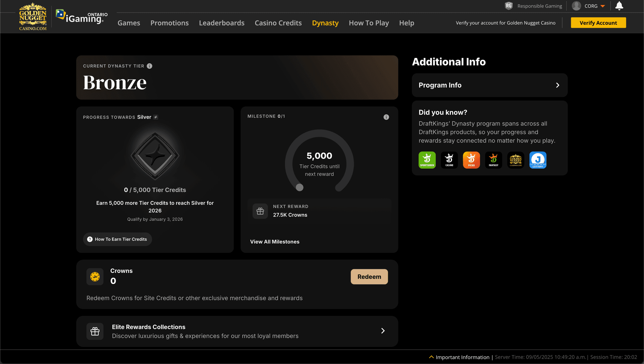644x364 pixels.
Task: Click the DraftKings Fantasy app icon
Action: (493, 160)
